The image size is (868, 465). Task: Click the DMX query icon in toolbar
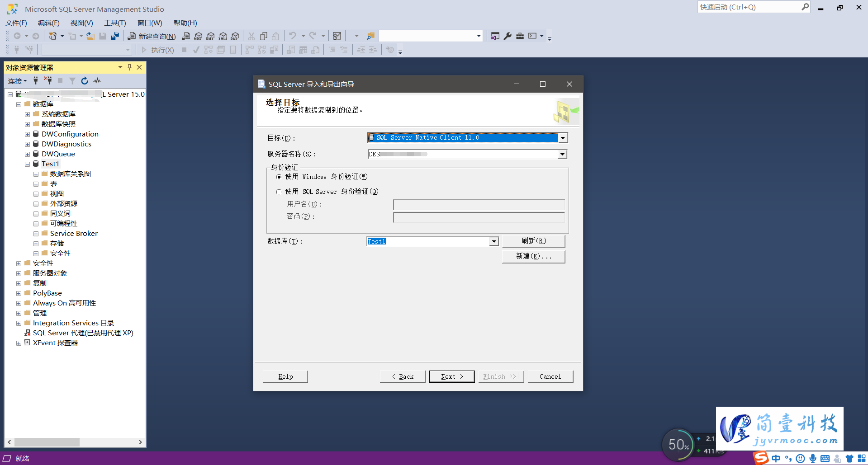[x=210, y=36]
